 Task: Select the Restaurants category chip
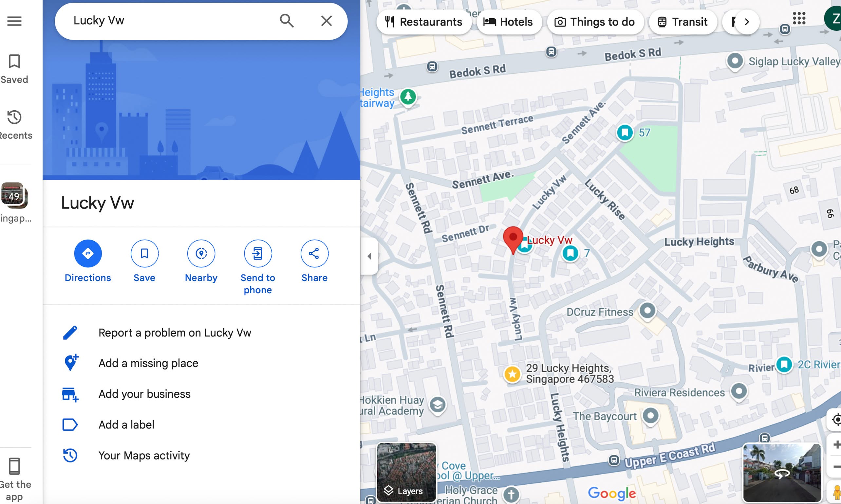pyautogui.click(x=423, y=22)
